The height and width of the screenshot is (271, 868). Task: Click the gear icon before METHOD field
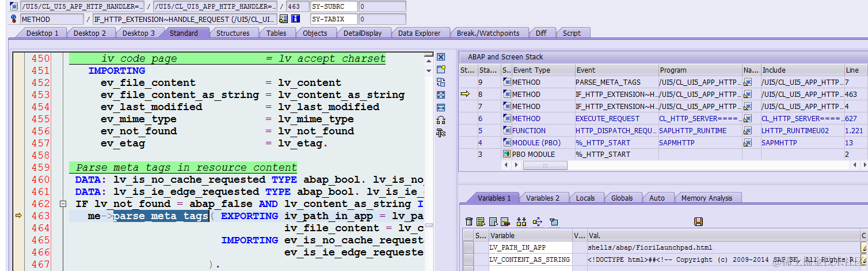tap(14, 19)
